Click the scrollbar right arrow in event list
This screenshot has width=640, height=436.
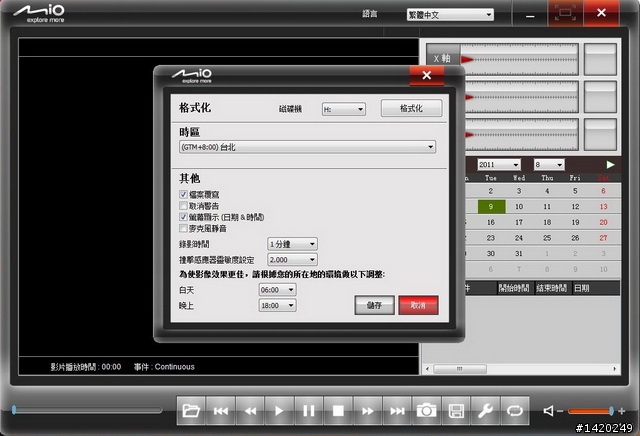614,369
